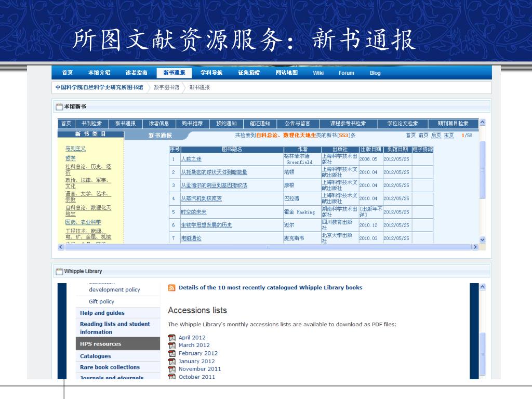Select the 新书通报 navigation tab
This screenshot has height=399, width=532.
(174, 73)
